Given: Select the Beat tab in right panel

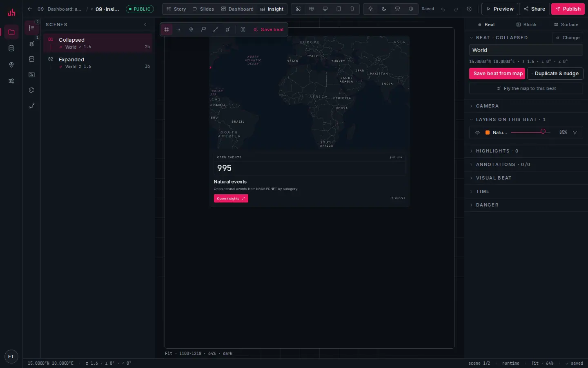Looking at the screenshot, I should [486, 25].
